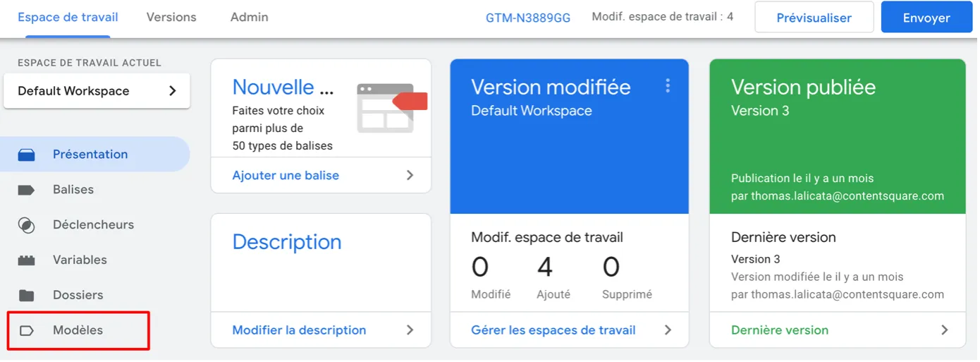Click the Dossiers folder icon
980x362 pixels.
click(x=26, y=295)
